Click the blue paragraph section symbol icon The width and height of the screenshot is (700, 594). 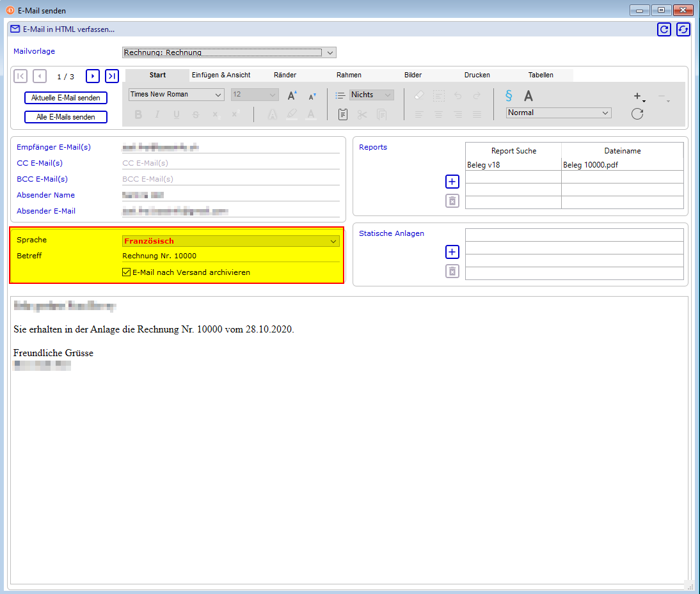tap(509, 96)
